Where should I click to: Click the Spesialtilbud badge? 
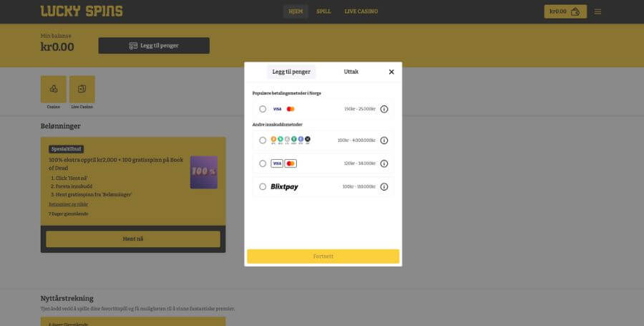(66, 149)
